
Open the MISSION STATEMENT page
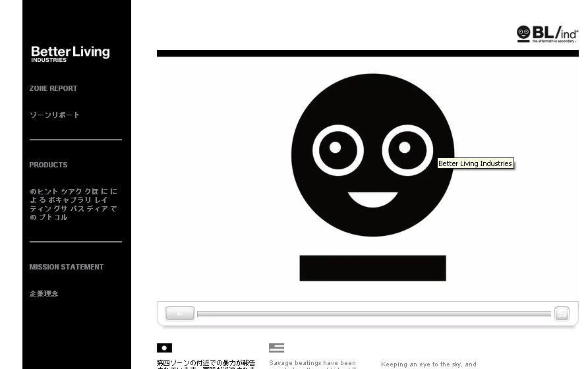click(67, 267)
